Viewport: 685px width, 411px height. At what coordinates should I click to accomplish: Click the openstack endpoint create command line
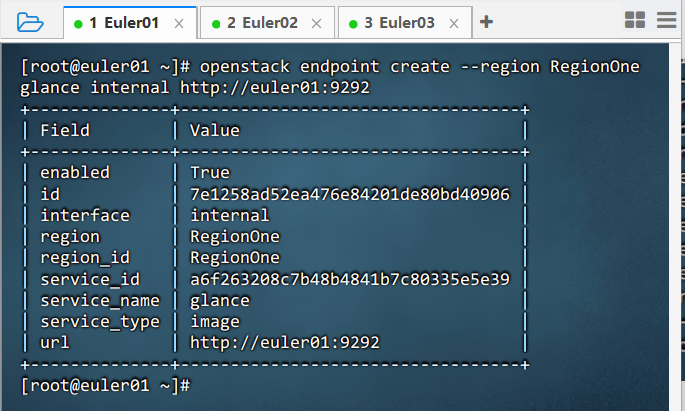tap(330, 77)
